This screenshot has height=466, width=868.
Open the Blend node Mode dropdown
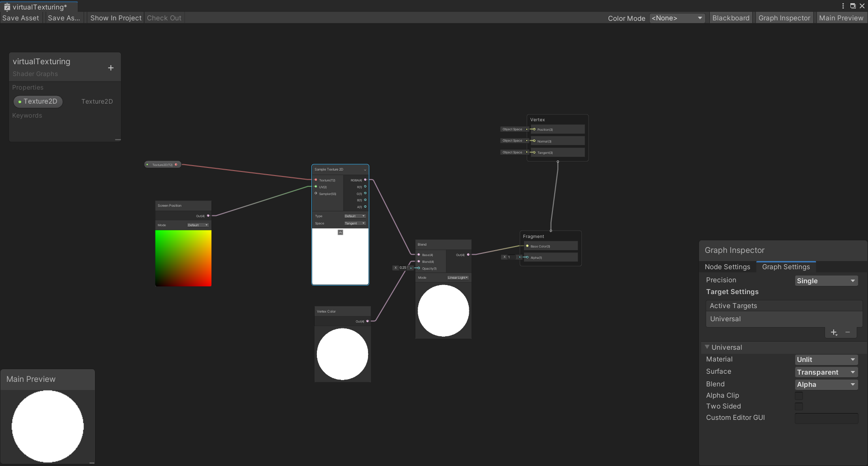click(x=458, y=278)
